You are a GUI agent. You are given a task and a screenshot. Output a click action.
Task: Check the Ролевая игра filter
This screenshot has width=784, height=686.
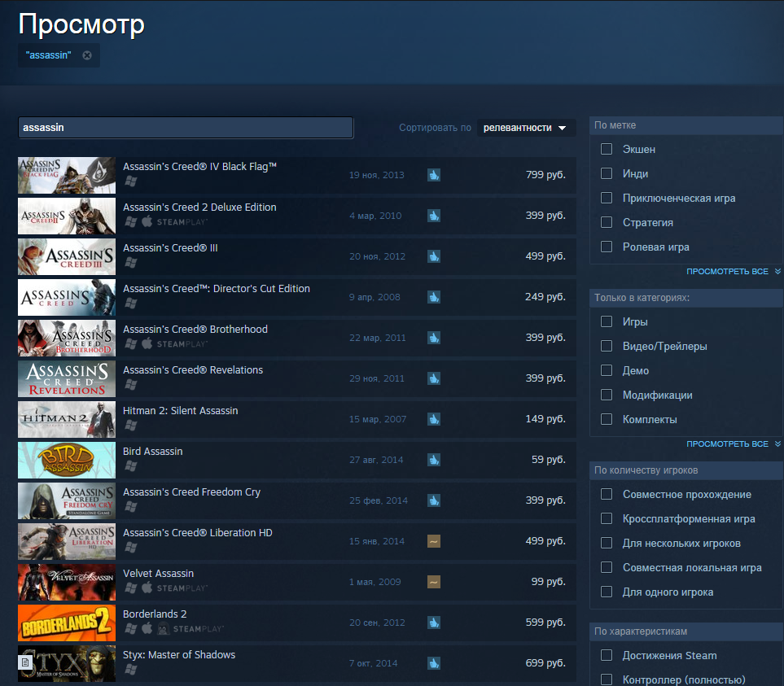[x=607, y=247]
